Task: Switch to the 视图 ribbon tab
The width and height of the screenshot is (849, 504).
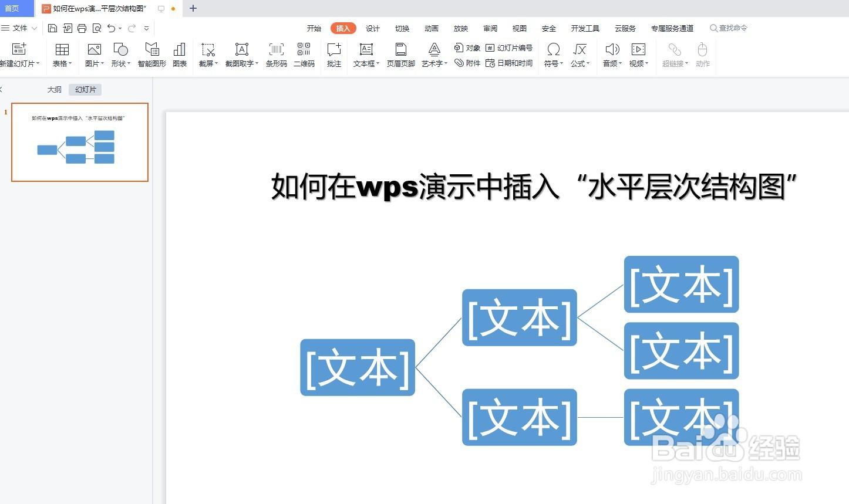Action: (x=520, y=28)
